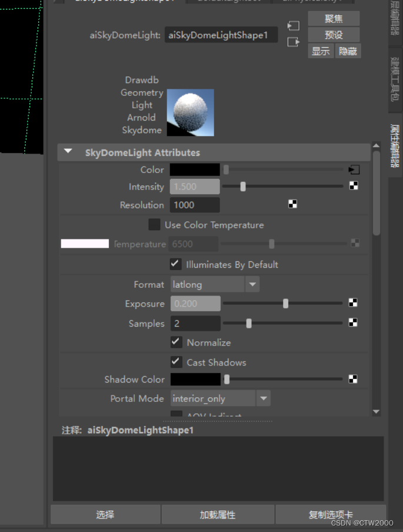Click the Samples checkered map button
The image size is (403, 532).
pyautogui.click(x=353, y=322)
